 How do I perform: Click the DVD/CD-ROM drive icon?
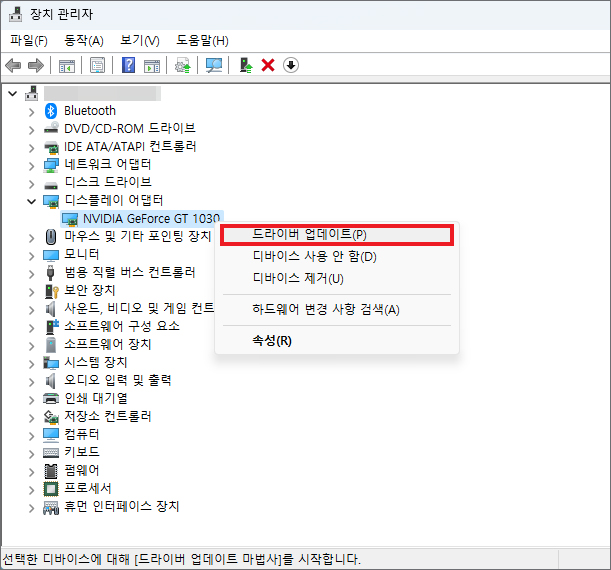point(51,128)
